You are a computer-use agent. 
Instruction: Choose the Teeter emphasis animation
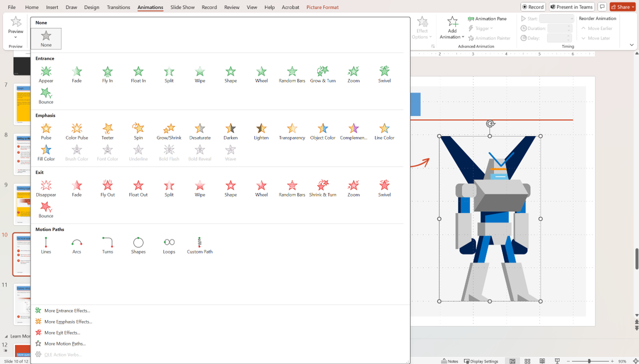107,130
